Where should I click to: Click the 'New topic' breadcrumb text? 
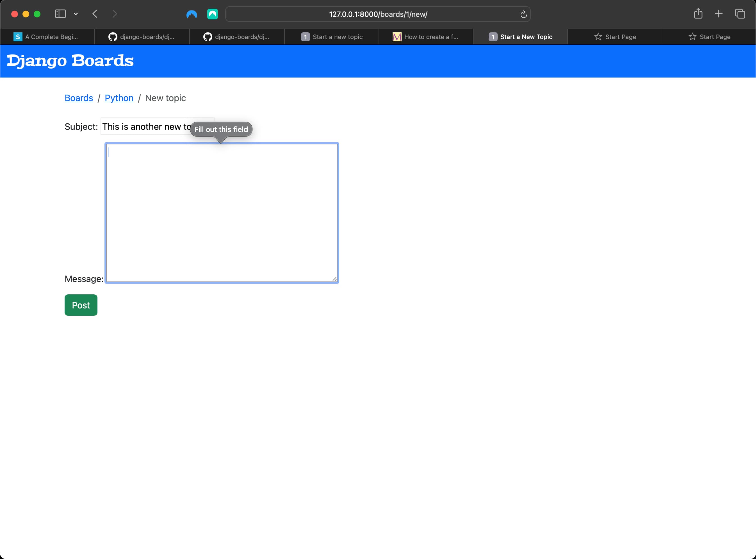click(165, 98)
